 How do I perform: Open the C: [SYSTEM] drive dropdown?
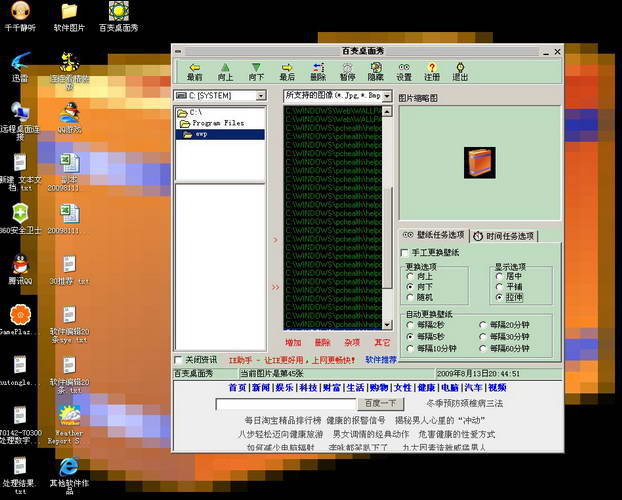point(261,96)
